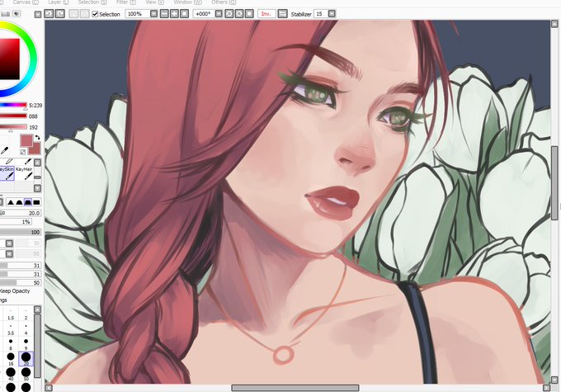Image resolution: width=561 pixels, height=392 pixels.
Task: Click the foreground color swatch
Action: point(27,140)
